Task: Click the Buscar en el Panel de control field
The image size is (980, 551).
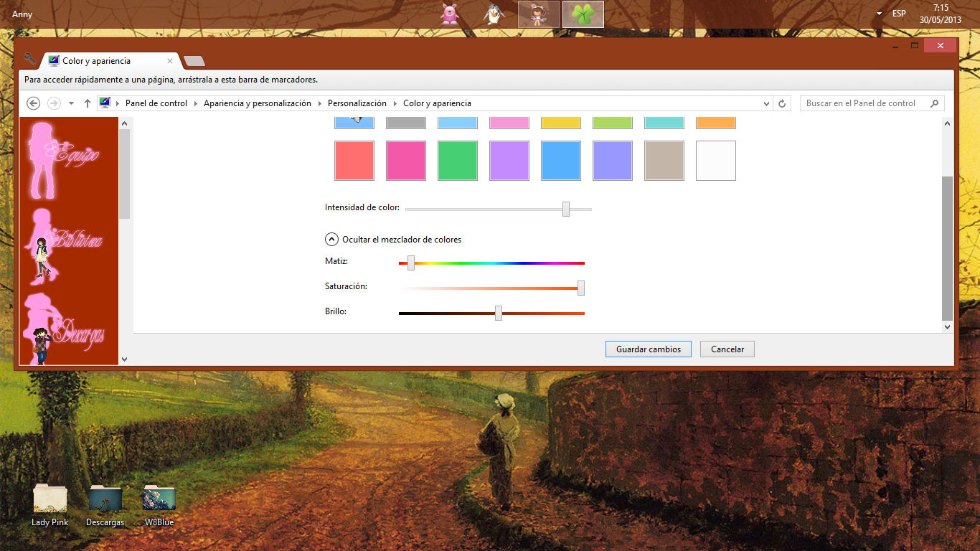Action: (x=872, y=103)
